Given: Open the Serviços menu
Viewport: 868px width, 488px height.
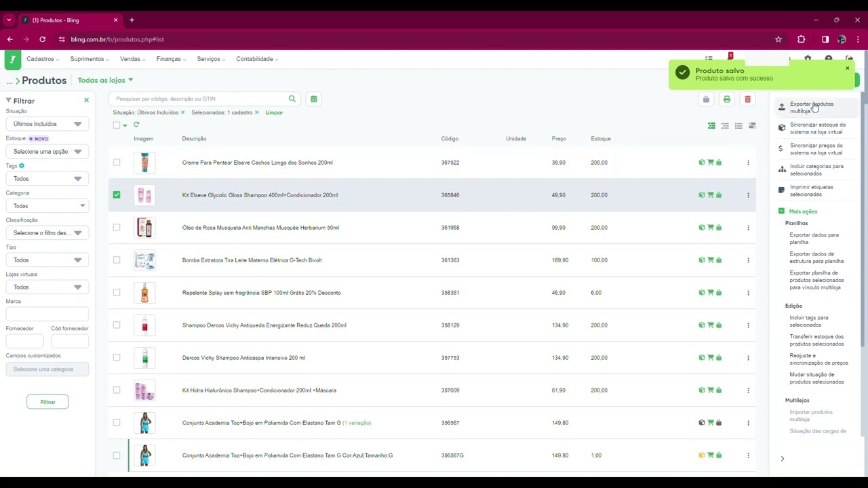Looking at the screenshot, I should [212, 59].
